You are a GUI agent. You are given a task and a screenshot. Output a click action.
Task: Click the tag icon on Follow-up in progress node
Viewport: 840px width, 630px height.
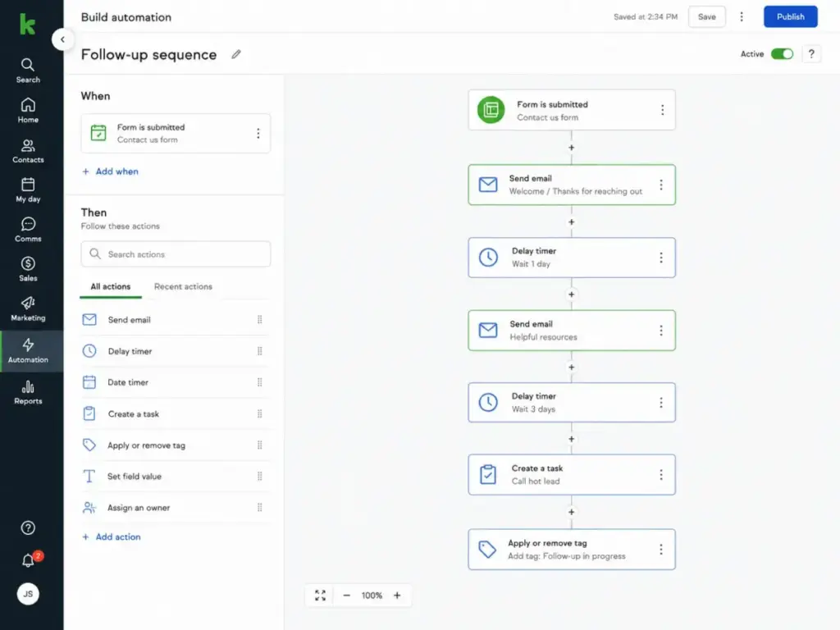pos(487,550)
